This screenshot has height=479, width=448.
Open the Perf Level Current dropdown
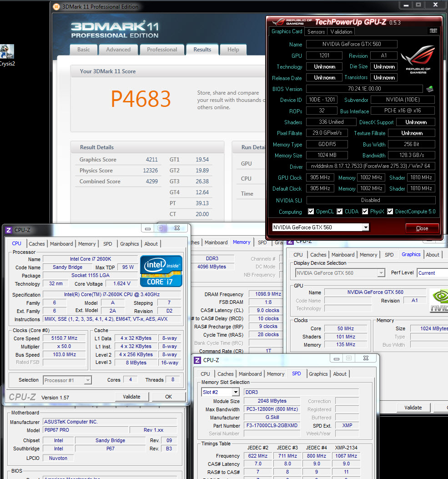[x=433, y=273]
